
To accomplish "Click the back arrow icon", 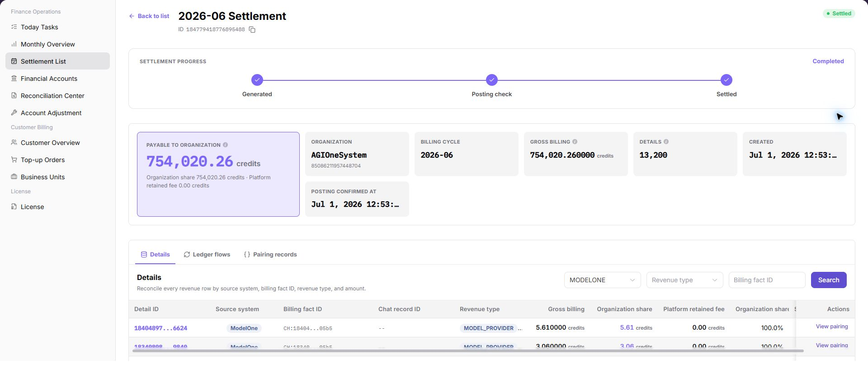I will pos(132,16).
